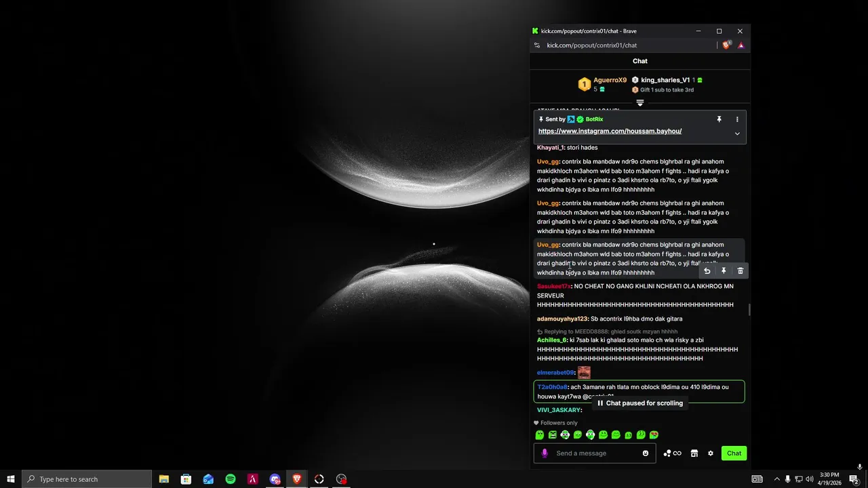Image resolution: width=868 pixels, height=488 pixels.
Task: Click the green Chat send button
Action: coord(734,453)
